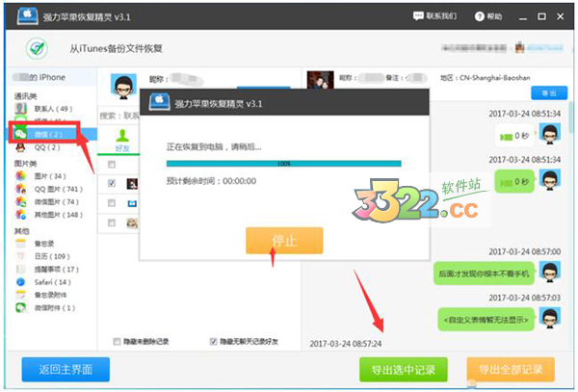
Task: Click message 后面才发现你根本不看手机
Action: pyautogui.click(x=484, y=274)
